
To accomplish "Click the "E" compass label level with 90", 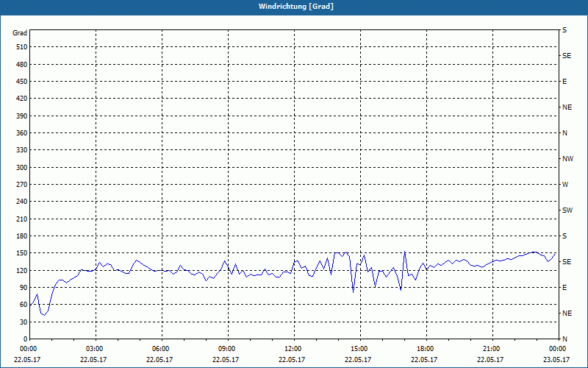I will coord(564,288).
